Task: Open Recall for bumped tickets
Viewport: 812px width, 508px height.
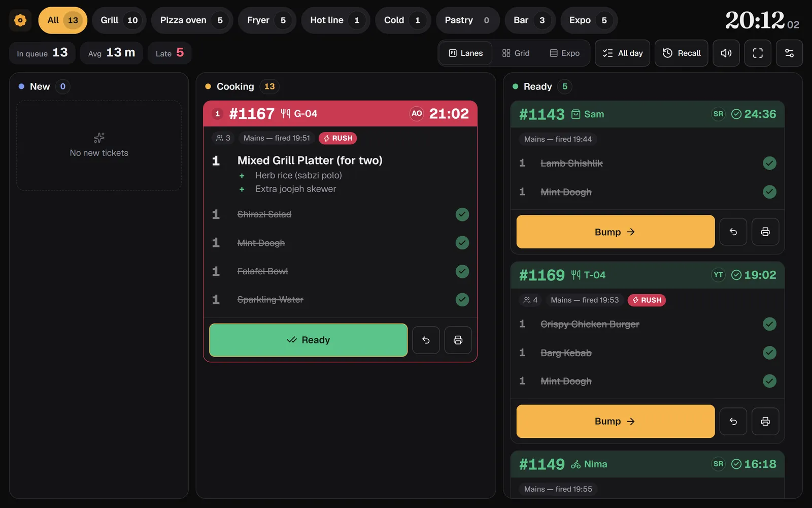Action: (x=682, y=53)
